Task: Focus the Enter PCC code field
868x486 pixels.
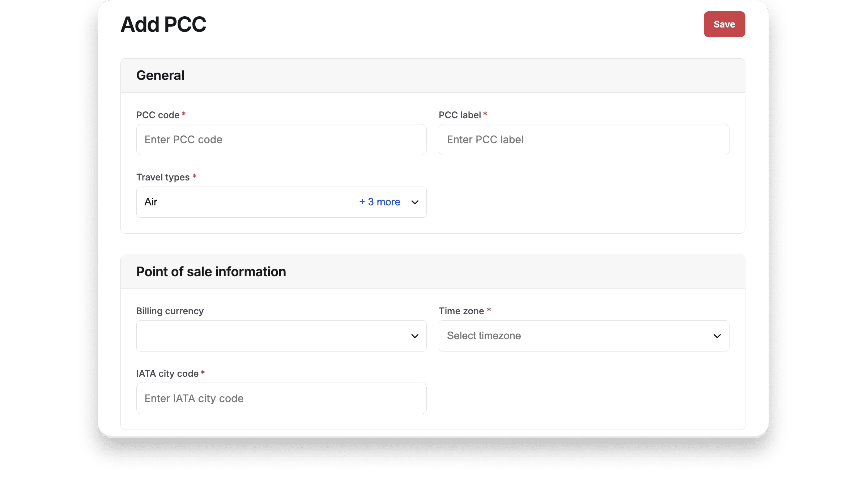Action: click(x=281, y=140)
